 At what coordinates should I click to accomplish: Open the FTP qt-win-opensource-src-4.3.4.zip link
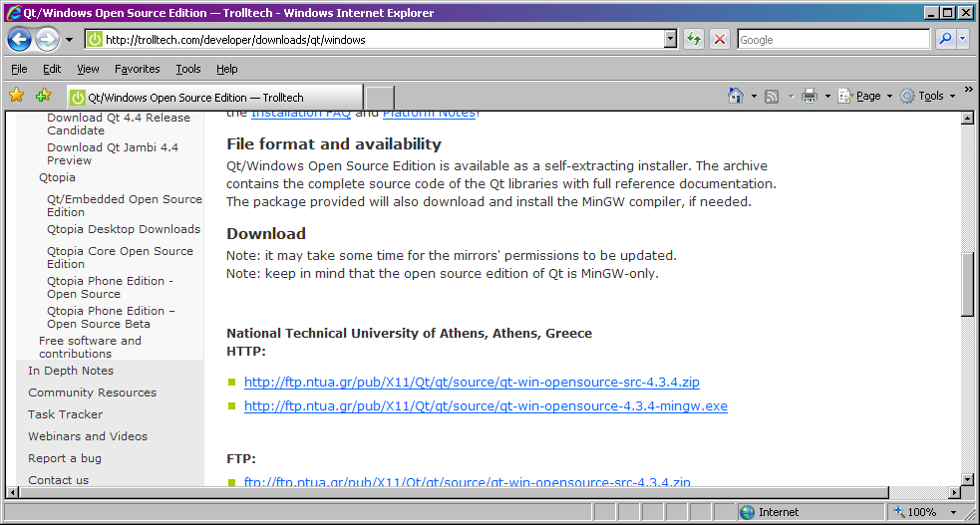point(468,481)
